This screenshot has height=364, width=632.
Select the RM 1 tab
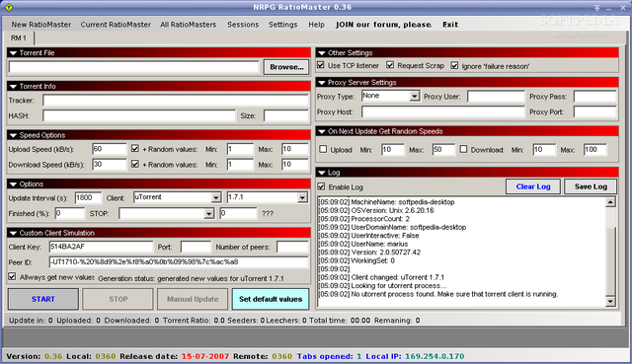(19, 38)
